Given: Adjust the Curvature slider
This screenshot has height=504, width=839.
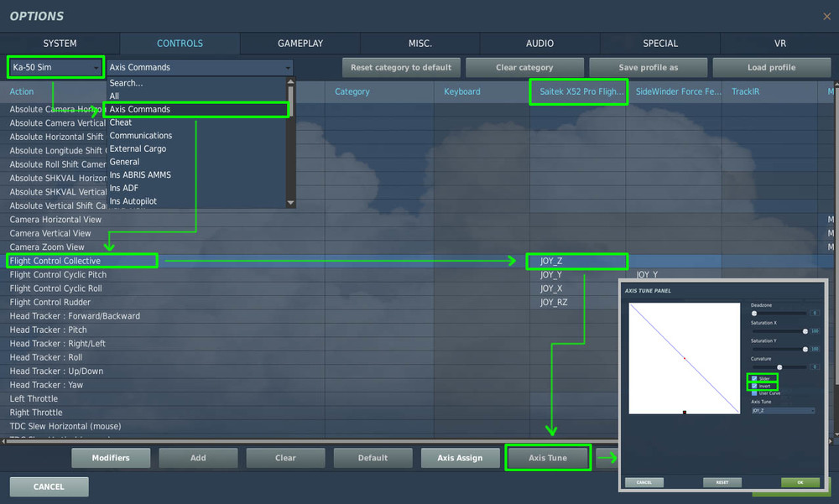Looking at the screenshot, I should point(779,367).
